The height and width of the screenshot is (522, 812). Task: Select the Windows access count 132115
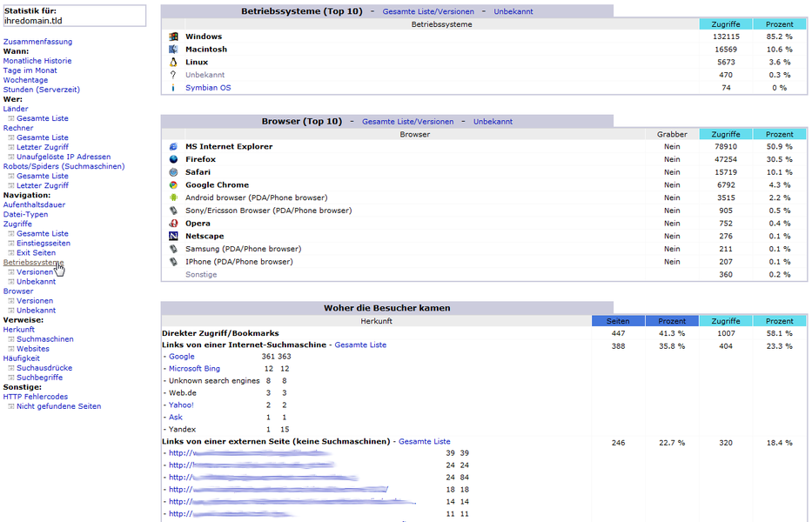pos(726,37)
